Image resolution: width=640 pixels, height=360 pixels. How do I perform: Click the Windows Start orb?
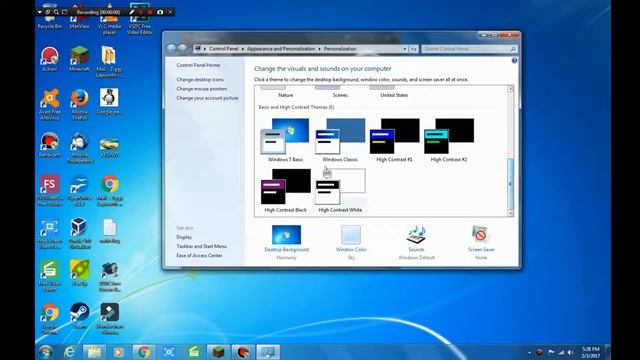point(46,352)
